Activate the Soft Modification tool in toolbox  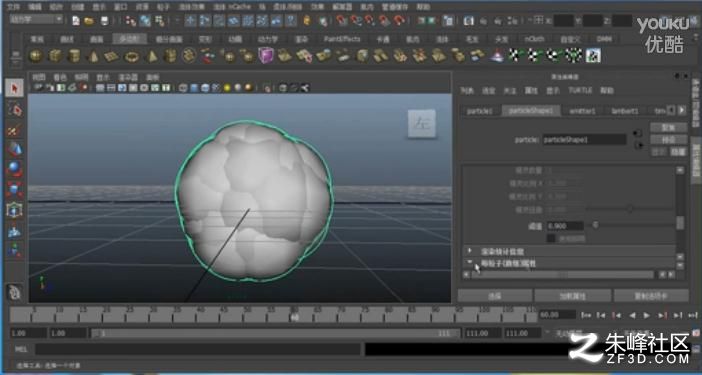tap(14, 230)
